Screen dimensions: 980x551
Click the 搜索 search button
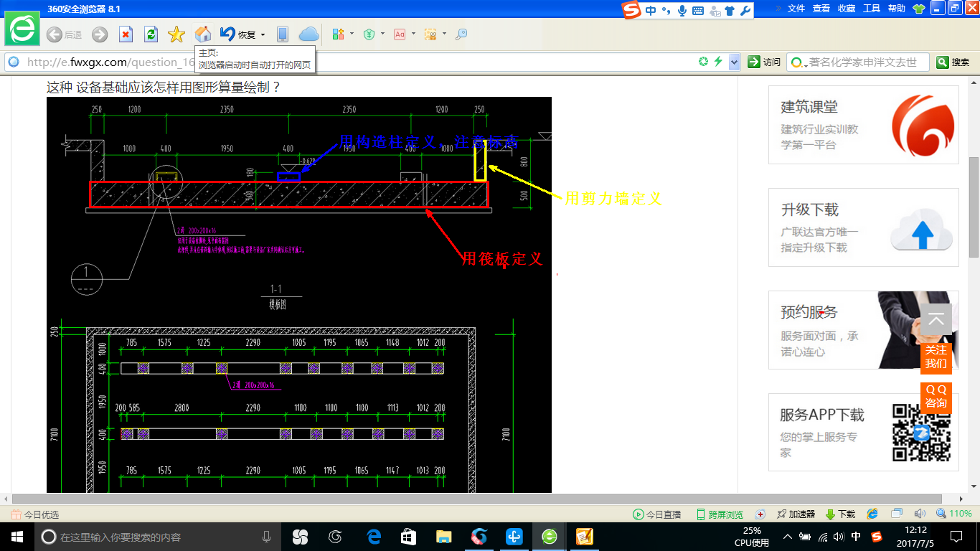coord(953,62)
